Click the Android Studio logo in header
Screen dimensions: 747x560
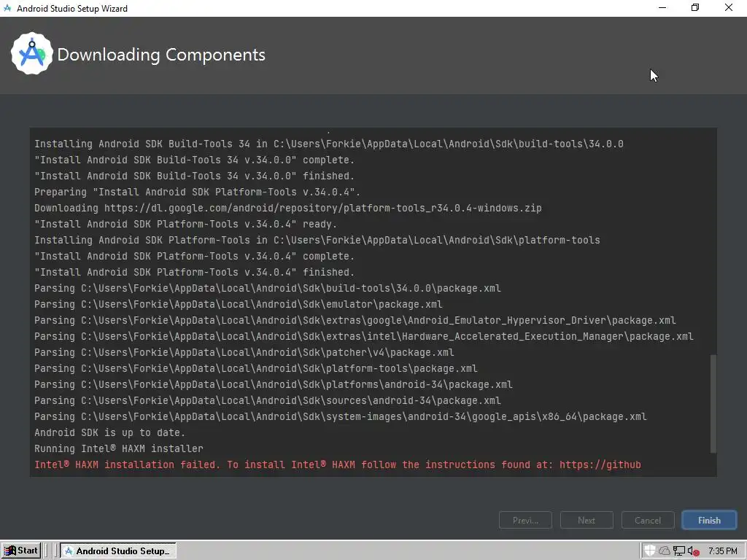(x=31, y=54)
